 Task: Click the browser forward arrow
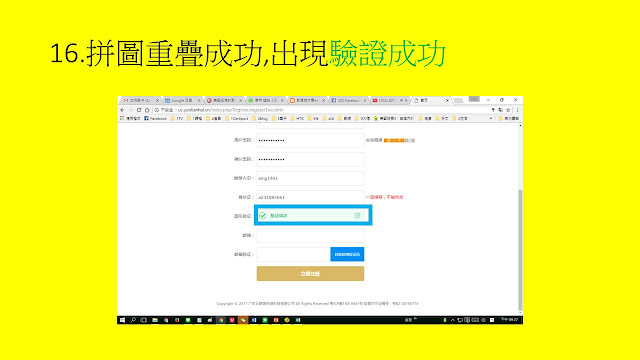(x=131, y=110)
